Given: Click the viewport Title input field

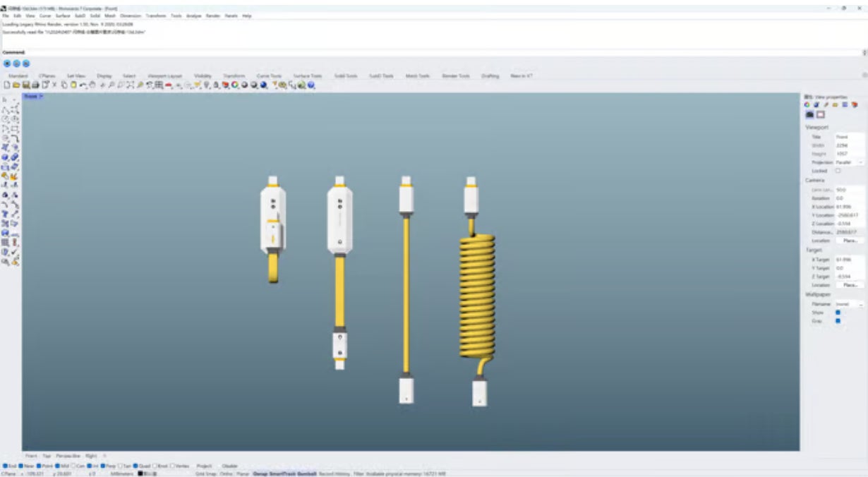Looking at the screenshot, I should (849, 137).
